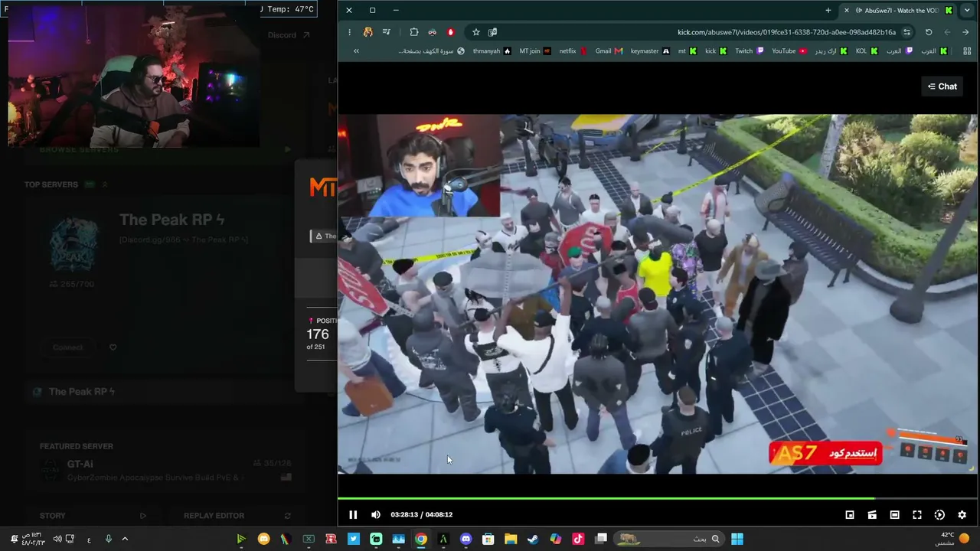Open the thmanyah bookmark

click(492, 51)
